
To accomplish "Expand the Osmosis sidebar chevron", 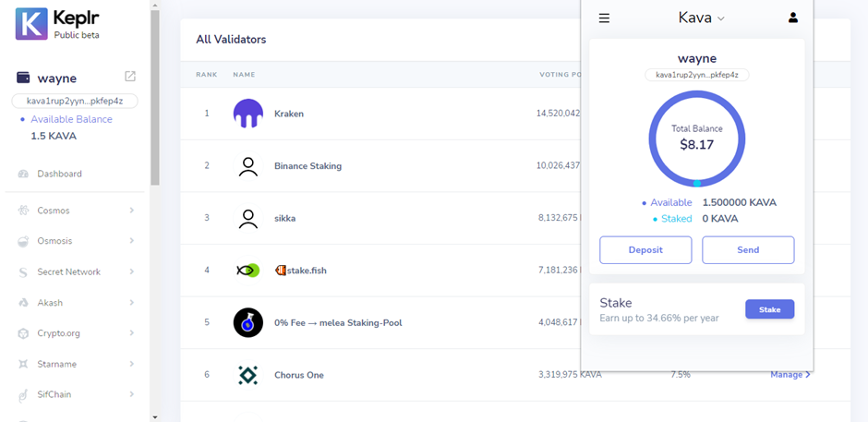I will [x=132, y=241].
